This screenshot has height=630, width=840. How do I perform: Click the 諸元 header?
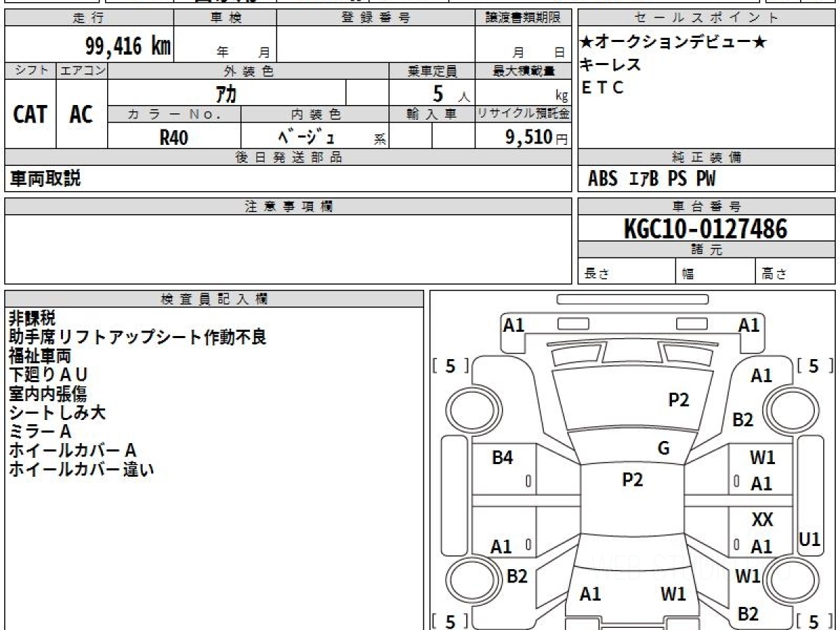pyautogui.click(x=707, y=250)
